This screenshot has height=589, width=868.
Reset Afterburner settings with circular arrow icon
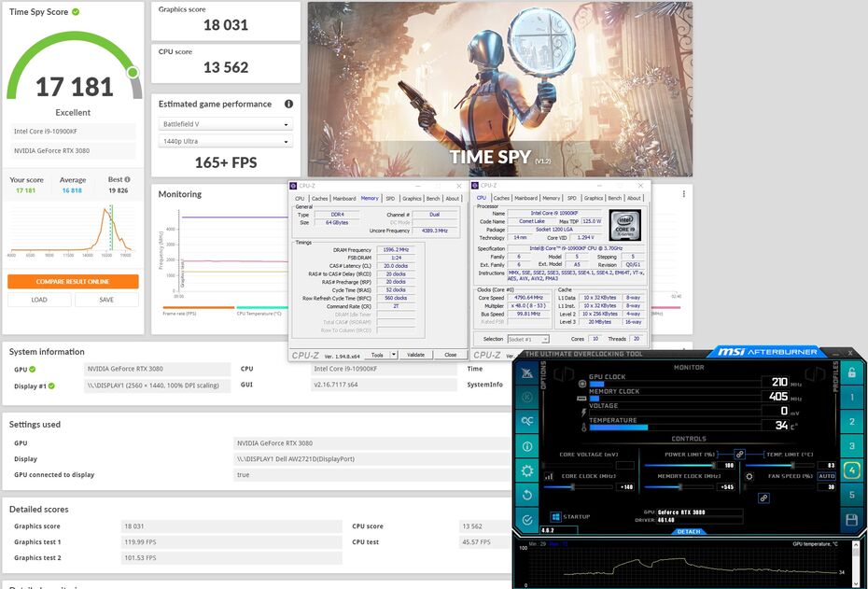click(527, 495)
